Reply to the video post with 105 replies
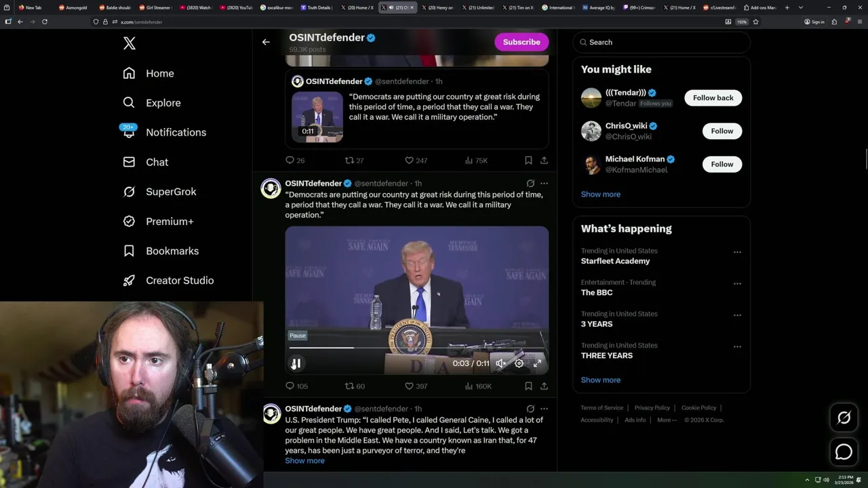 (296, 386)
